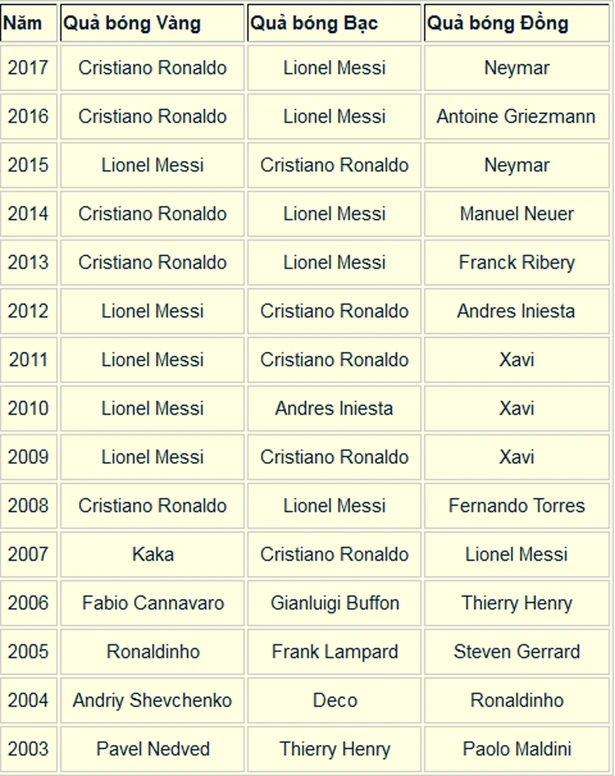Click the "Quả bóng Đồng" column header
This screenshot has height=776, width=615.
[498, 23]
